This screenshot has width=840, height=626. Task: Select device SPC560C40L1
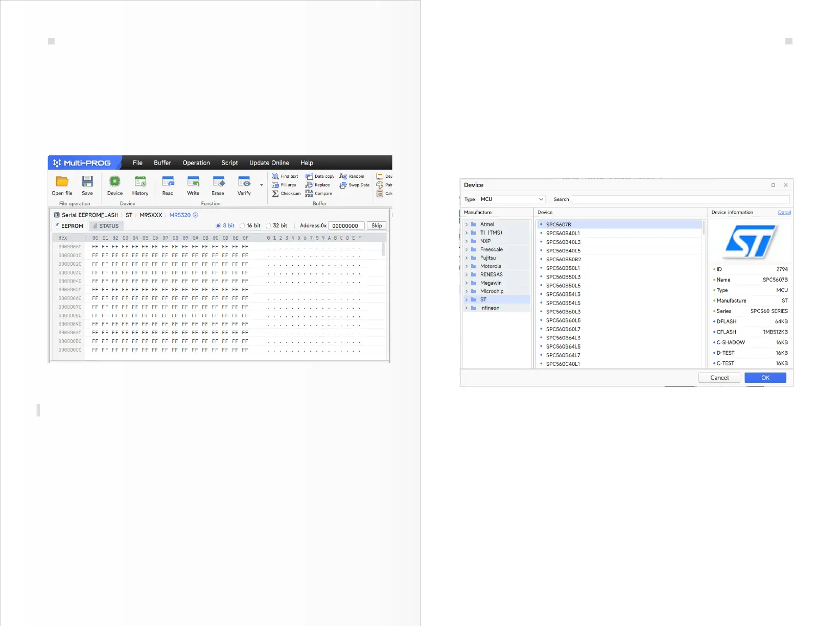[x=619, y=364]
